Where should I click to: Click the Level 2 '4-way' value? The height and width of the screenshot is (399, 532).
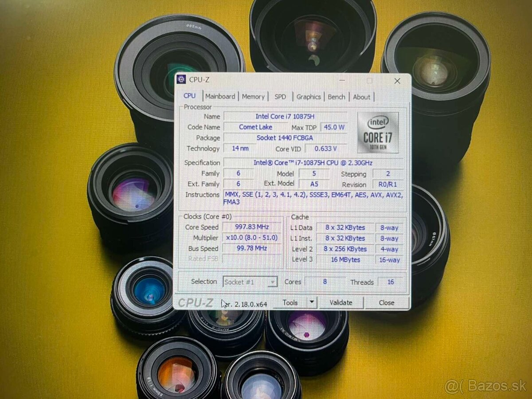(389, 249)
